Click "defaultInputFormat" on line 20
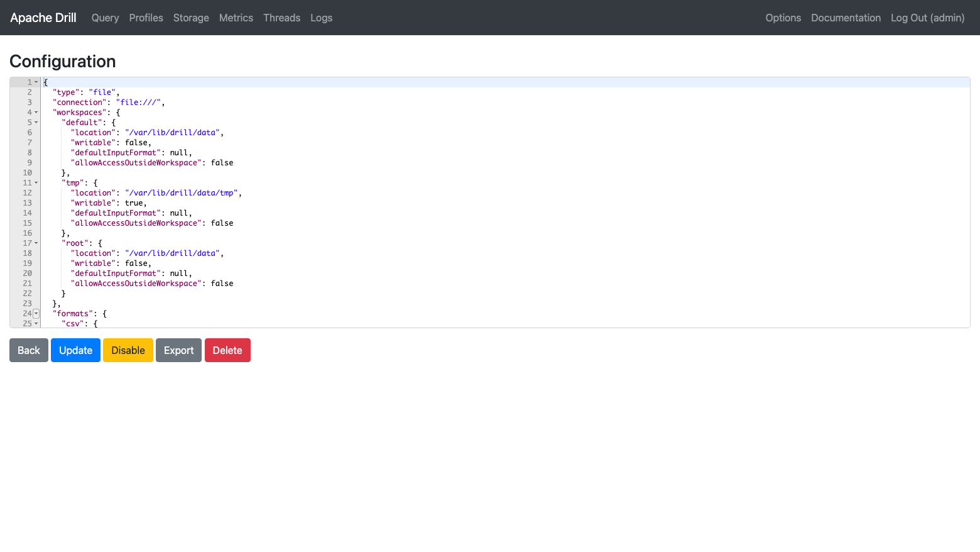 point(116,273)
